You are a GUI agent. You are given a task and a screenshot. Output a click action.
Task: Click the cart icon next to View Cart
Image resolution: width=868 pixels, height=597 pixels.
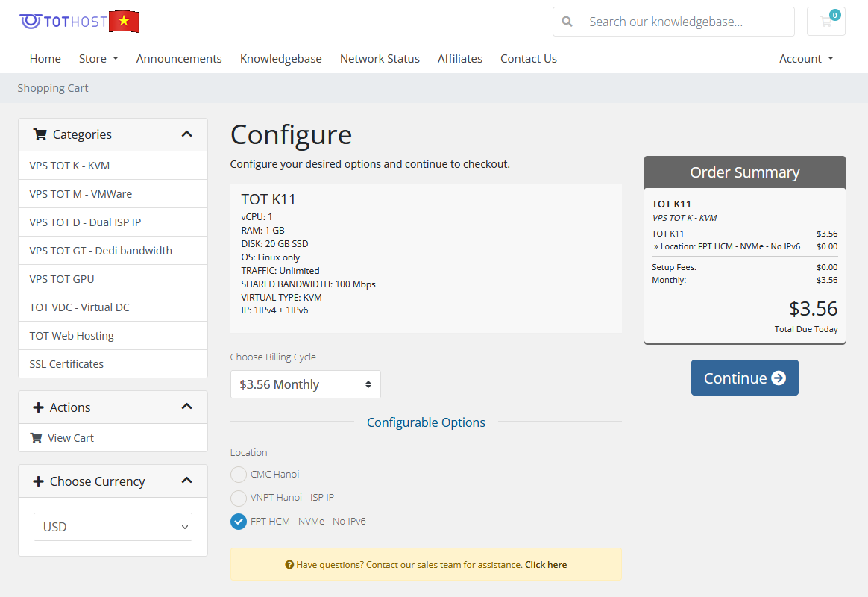[x=36, y=438]
